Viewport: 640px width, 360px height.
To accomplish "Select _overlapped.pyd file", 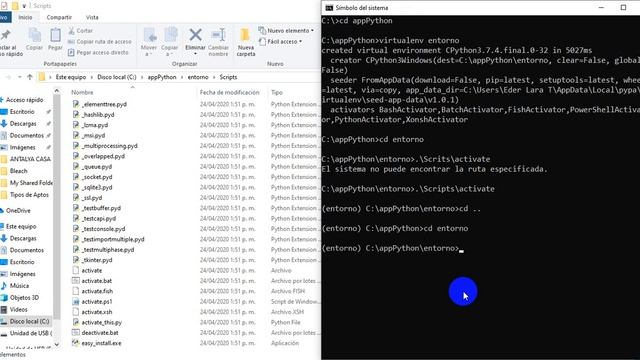I will [103, 156].
